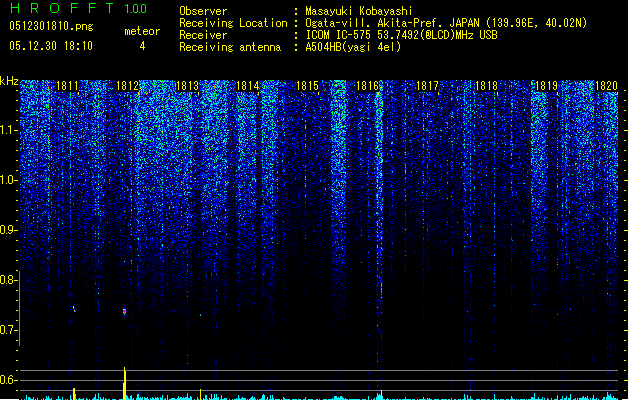Select the filename 0512301810.png
This screenshot has height=400, width=629.
51,27
